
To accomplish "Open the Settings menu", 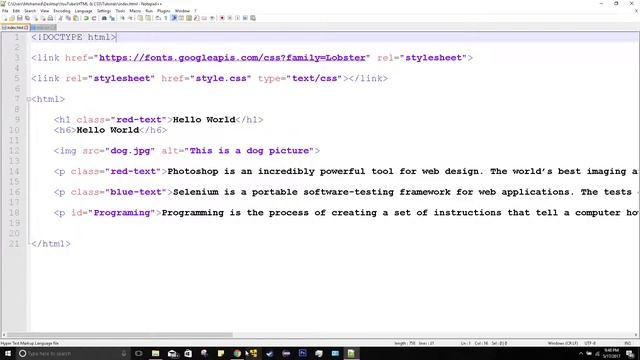I will coord(104,11).
